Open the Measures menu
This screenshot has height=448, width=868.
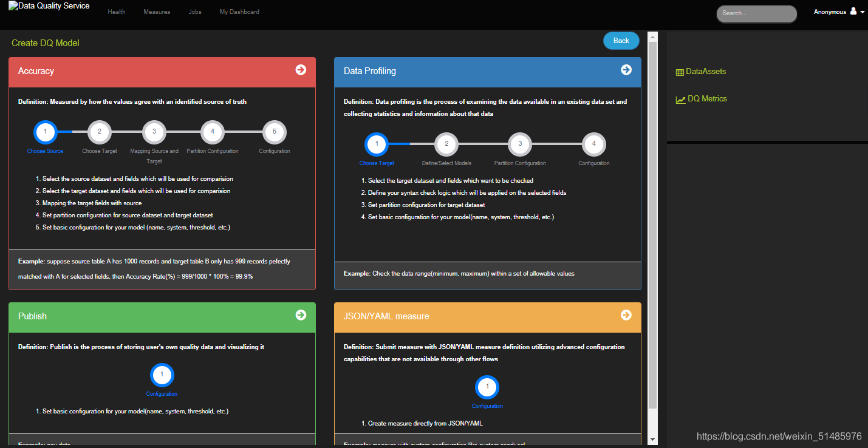coord(157,12)
